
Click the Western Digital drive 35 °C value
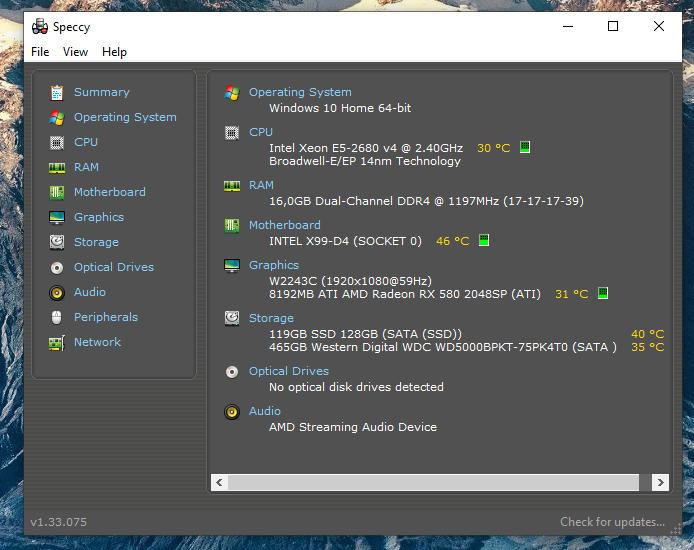648,347
